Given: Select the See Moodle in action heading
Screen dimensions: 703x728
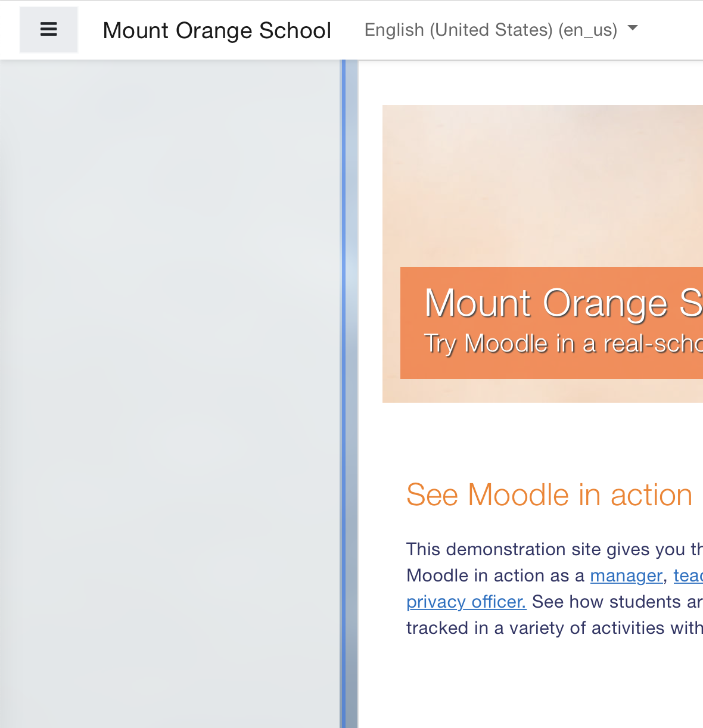Looking at the screenshot, I should tap(549, 494).
